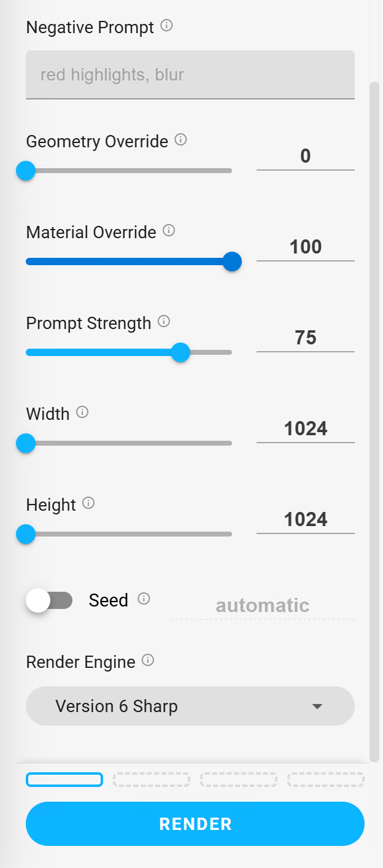Click the Prompt Strength slider handle
This screenshot has height=868, width=383.
180,352
